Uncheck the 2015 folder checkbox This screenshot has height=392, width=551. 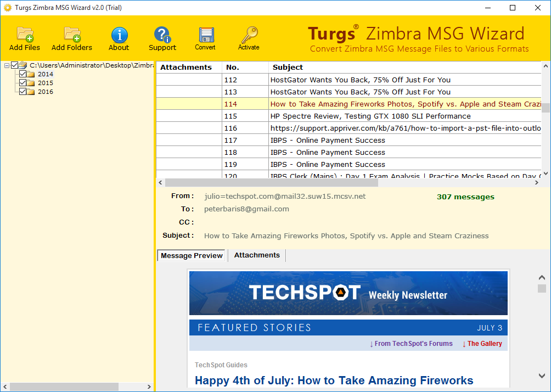click(x=23, y=82)
